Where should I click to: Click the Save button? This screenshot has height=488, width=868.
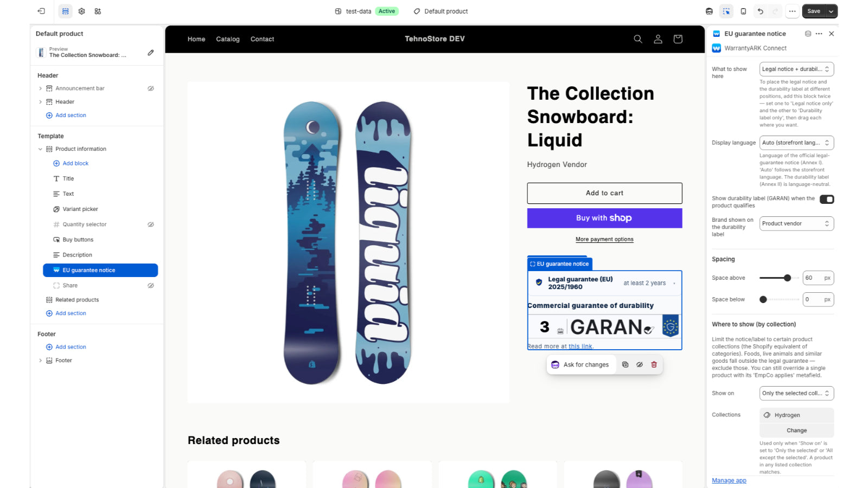[814, 11]
